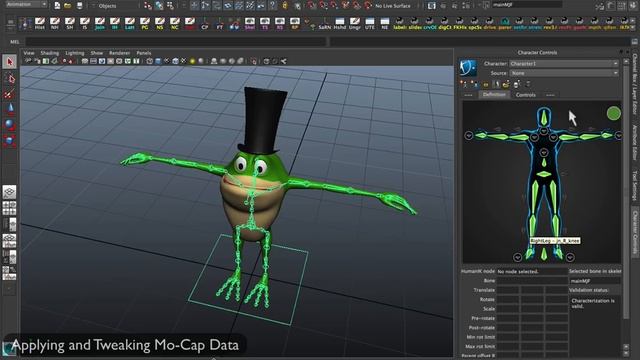The width and height of the screenshot is (640, 360).
Task: Click the CP shelf button
Action: click(x=205, y=24)
